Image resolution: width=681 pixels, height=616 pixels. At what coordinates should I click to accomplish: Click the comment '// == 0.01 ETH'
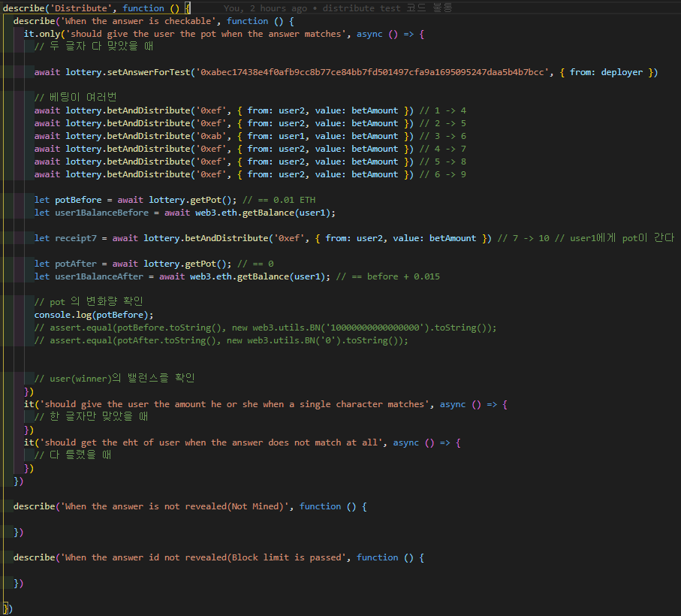[x=279, y=200]
